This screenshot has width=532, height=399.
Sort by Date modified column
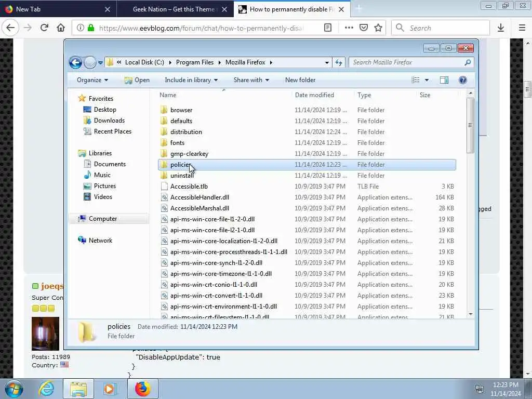coord(314,96)
